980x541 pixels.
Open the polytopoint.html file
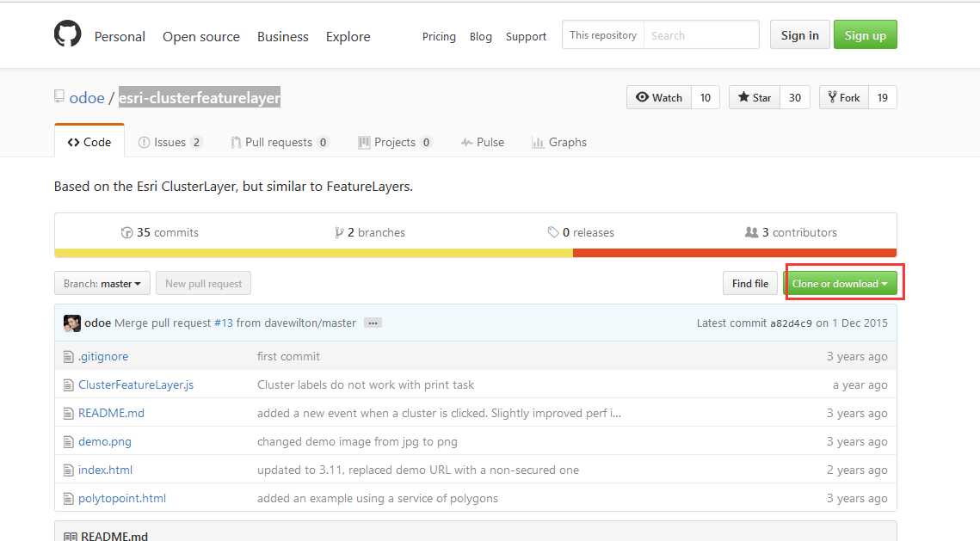(122, 499)
